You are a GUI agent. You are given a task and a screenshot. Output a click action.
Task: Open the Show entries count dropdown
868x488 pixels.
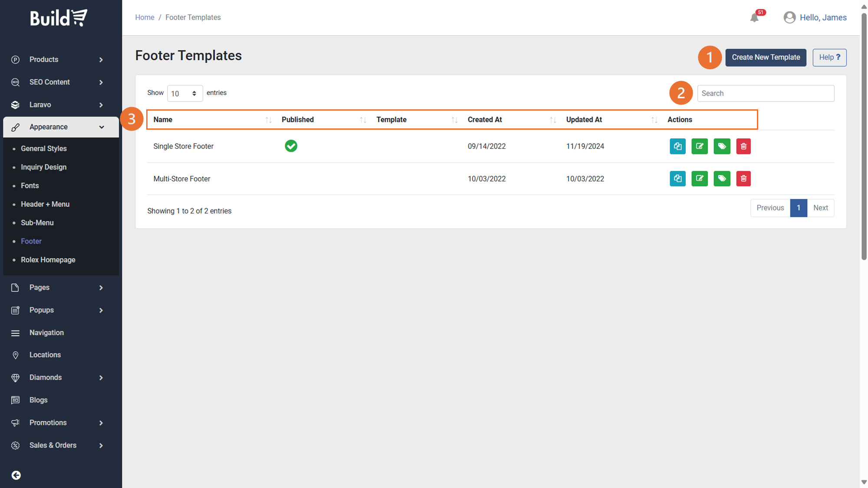click(185, 93)
